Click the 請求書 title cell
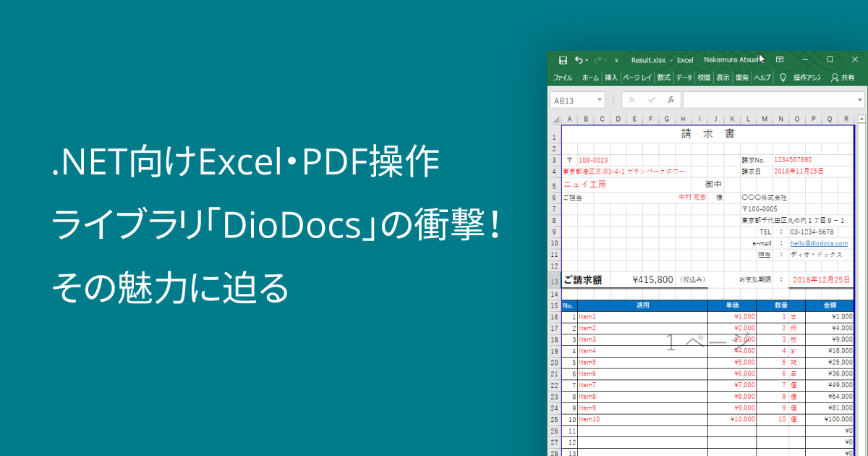The width and height of the screenshot is (868, 456). (708, 134)
